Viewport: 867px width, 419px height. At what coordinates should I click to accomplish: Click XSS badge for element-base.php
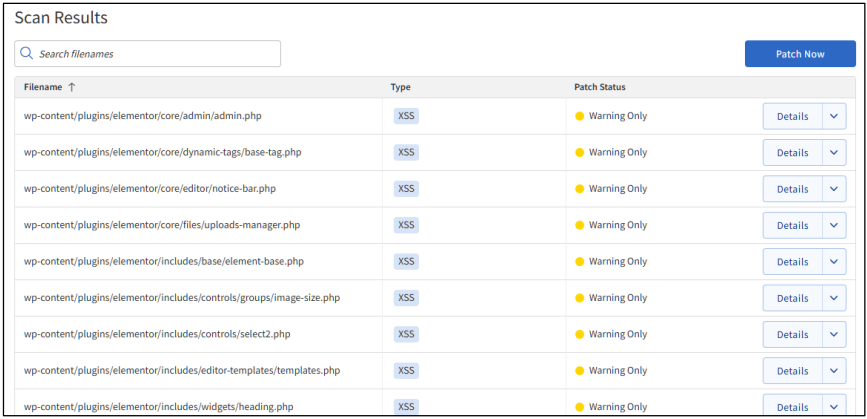click(x=406, y=261)
